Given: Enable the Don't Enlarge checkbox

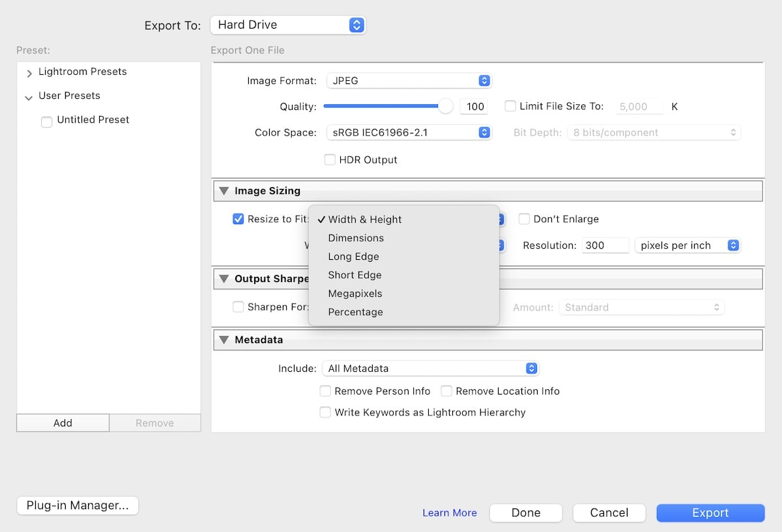Looking at the screenshot, I should pyautogui.click(x=524, y=219).
